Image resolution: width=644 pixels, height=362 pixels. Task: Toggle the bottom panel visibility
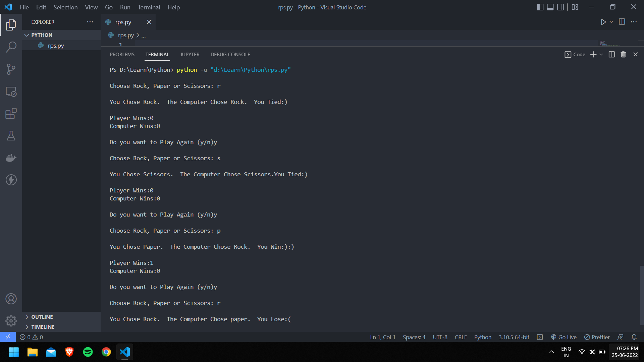[550, 7]
